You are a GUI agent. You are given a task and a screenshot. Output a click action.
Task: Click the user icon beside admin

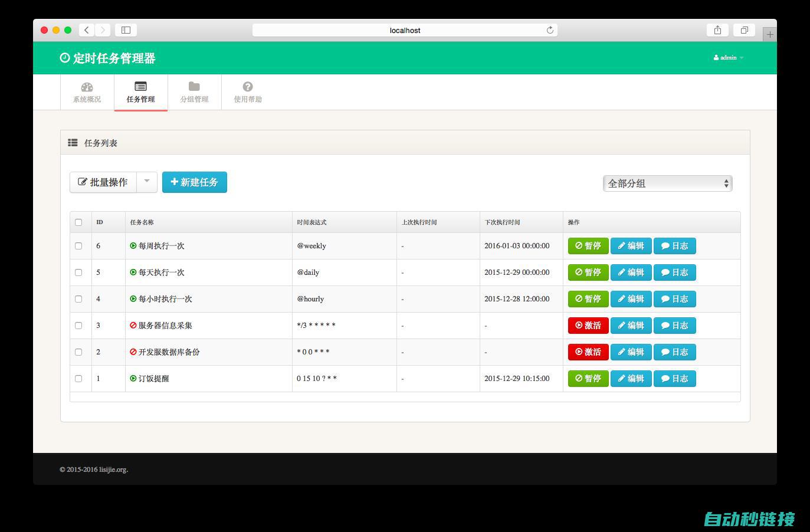coord(716,58)
